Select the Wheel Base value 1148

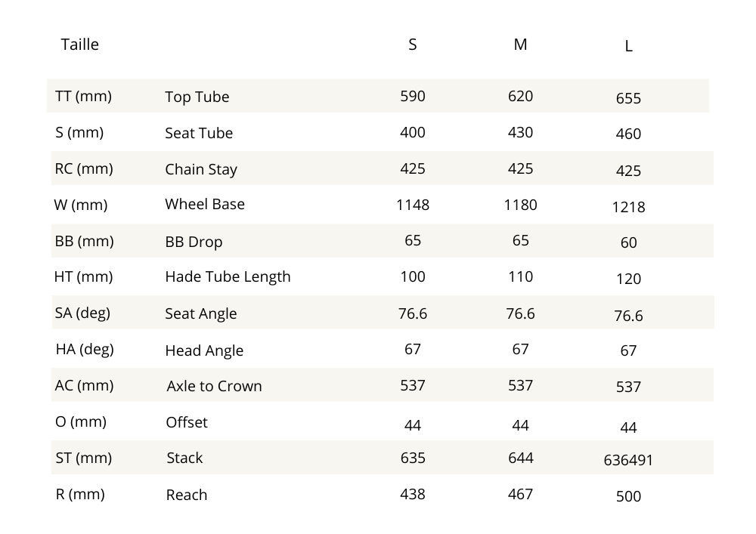[412, 204]
